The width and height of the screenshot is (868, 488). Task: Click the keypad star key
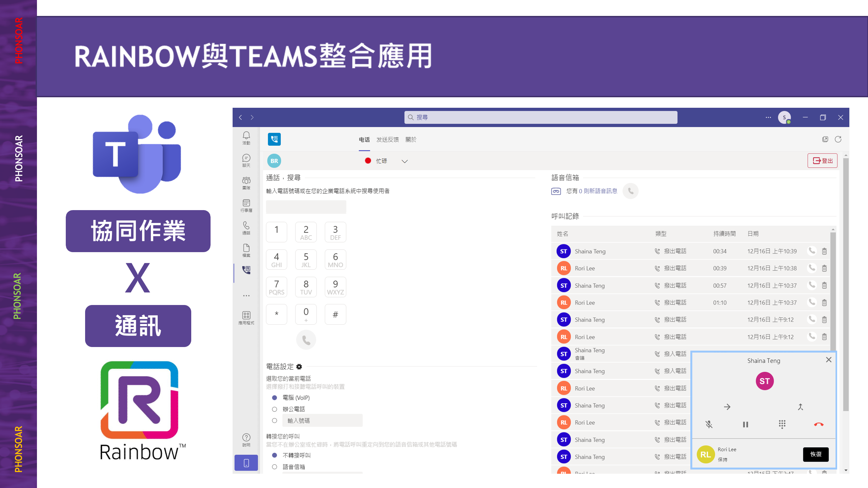[277, 314]
